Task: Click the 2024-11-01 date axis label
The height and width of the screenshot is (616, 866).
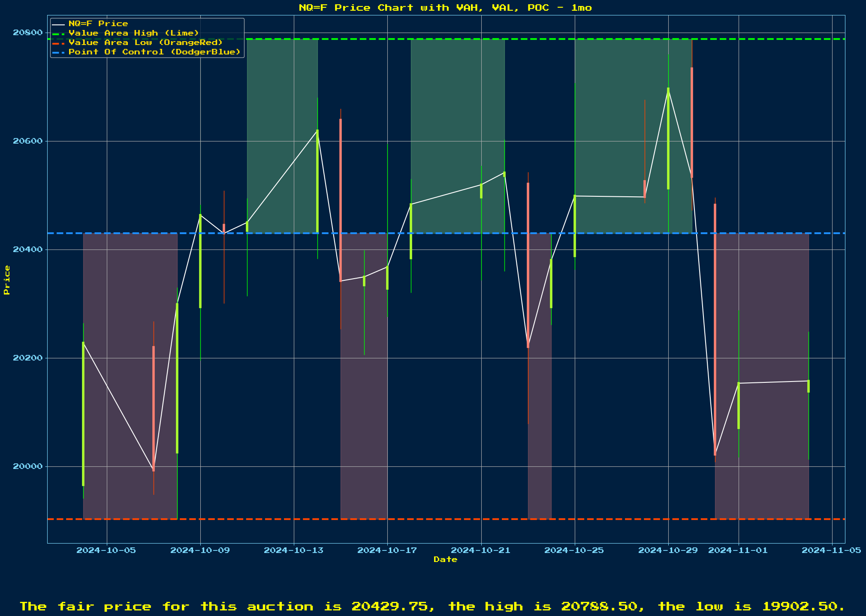Action: point(738,550)
